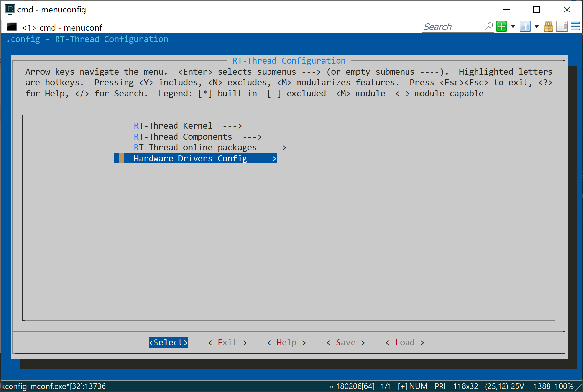
Task: Click the padlock icon to lock the console
Action: (x=548, y=26)
